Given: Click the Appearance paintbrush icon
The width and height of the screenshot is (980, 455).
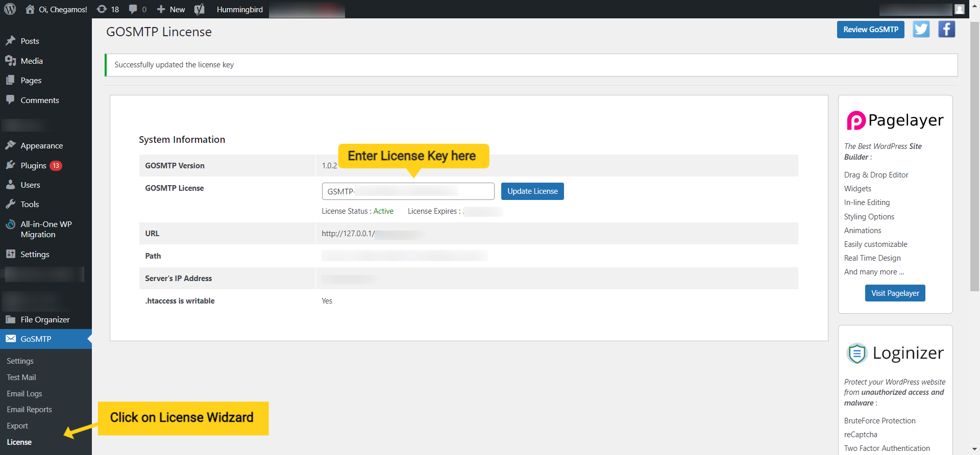Looking at the screenshot, I should pos(10,145).
